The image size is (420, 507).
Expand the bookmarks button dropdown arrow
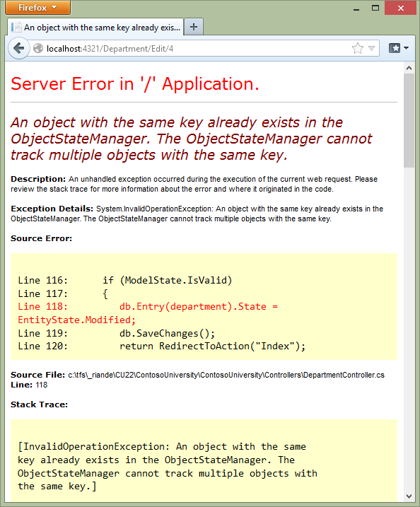tap(407, 48)
